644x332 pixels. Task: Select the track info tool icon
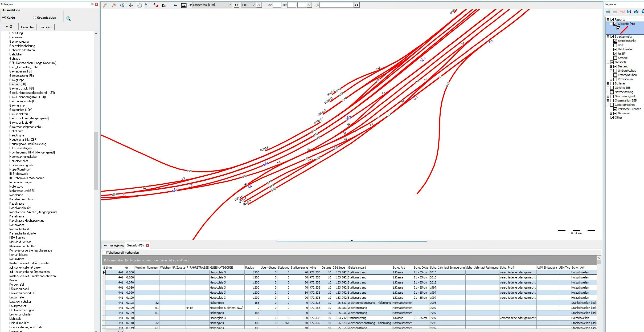pyautogui.click(x=147, y=5)
